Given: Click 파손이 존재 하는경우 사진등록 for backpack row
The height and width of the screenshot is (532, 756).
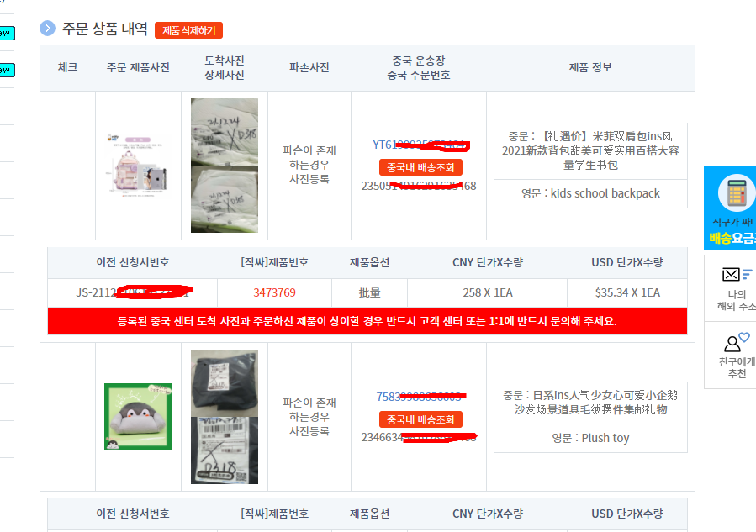Looking at the screenshot, I should tap(309, 165).
